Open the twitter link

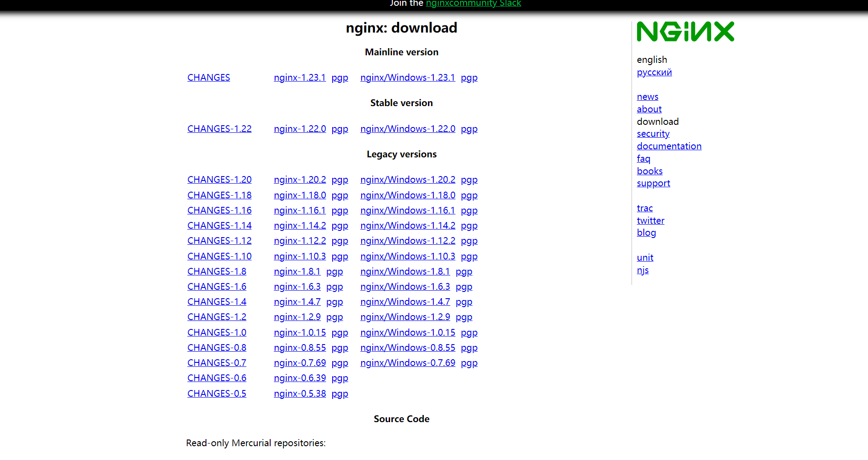pos(650,221)
